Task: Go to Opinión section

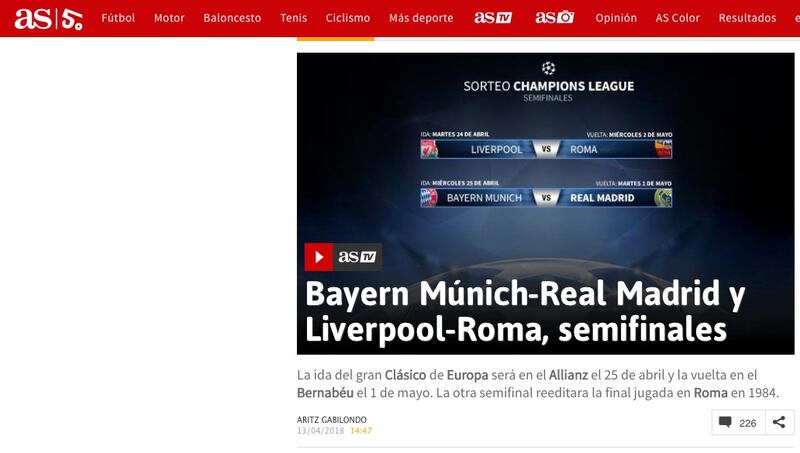Action: [x=616, y=18]
